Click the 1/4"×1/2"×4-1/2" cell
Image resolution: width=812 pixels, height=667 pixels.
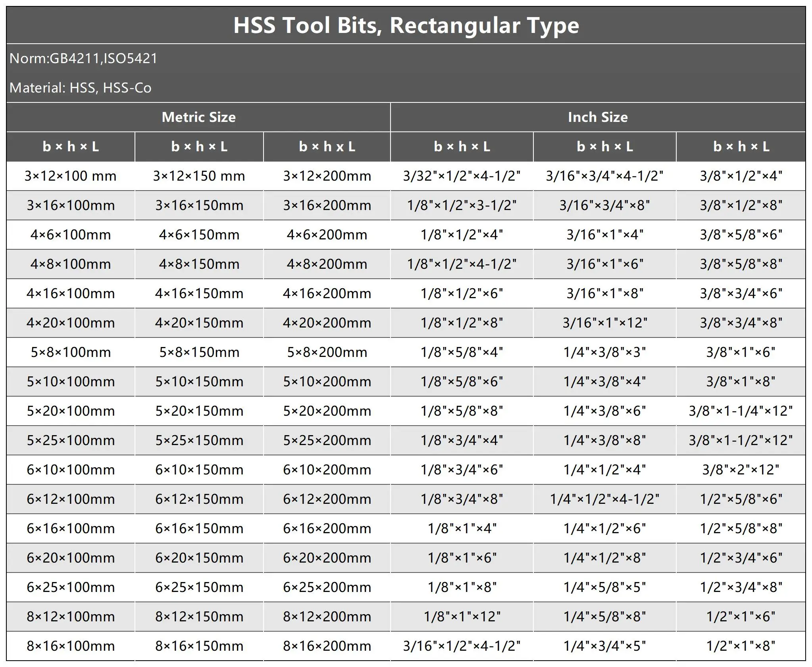click(604, 499)
